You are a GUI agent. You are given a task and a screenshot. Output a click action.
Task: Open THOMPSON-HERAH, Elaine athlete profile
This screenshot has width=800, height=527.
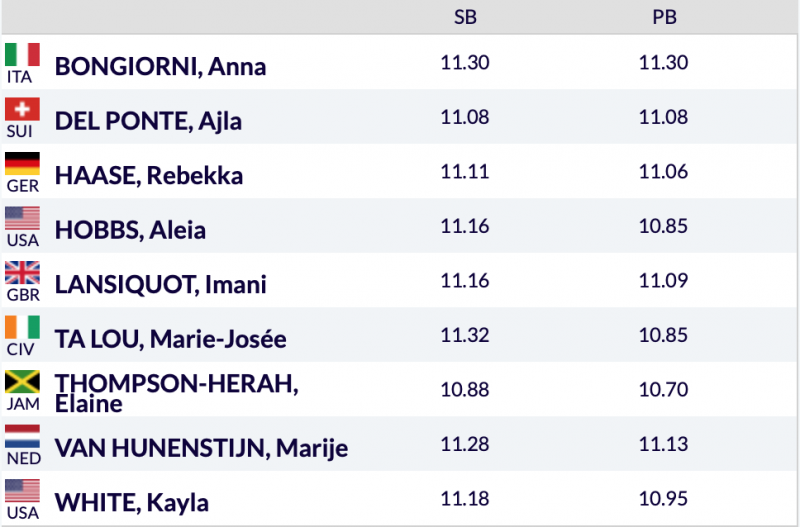176,393
